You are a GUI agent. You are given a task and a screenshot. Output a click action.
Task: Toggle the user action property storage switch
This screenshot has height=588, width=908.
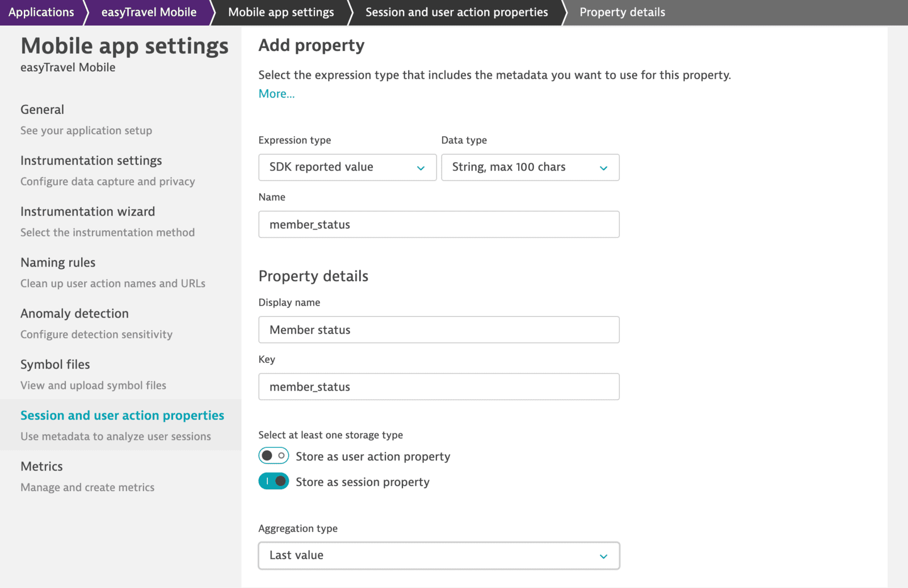274,455
